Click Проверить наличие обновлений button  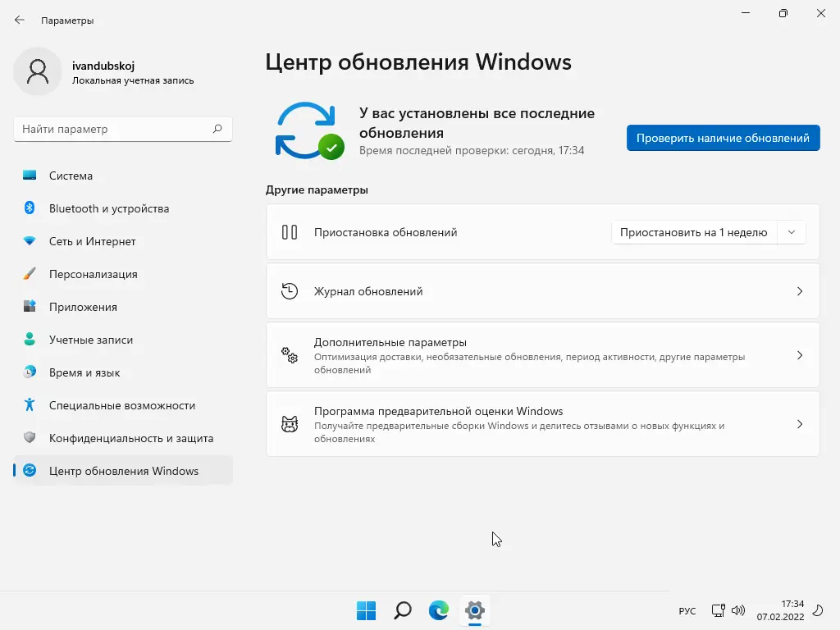click(724, 138)
